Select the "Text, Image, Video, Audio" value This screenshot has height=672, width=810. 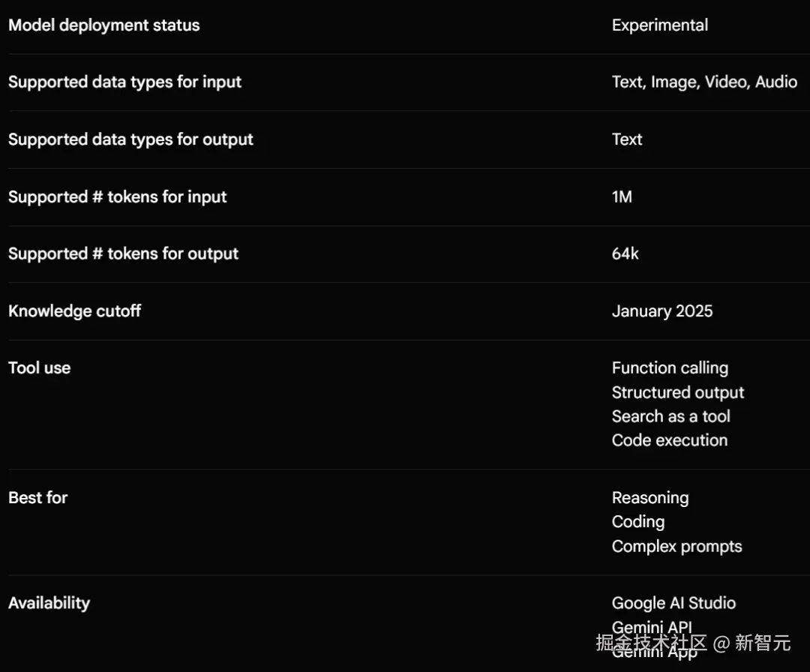coord(703,82)
